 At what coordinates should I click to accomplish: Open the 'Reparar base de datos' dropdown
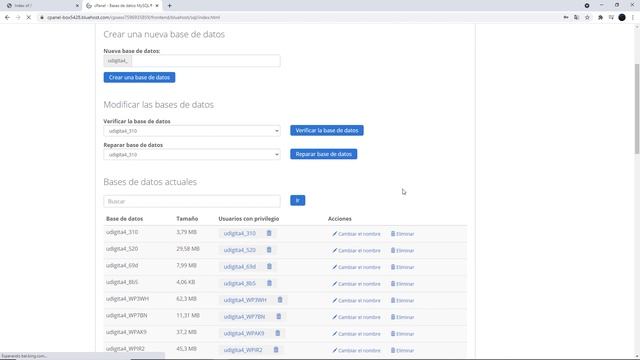tap(192, 155)
